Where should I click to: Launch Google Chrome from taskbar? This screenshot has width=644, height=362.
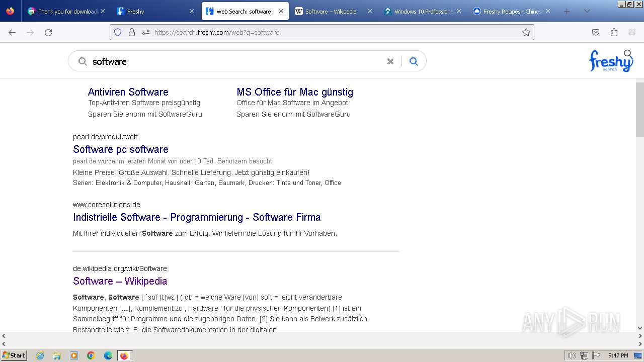tap(91, 355)
